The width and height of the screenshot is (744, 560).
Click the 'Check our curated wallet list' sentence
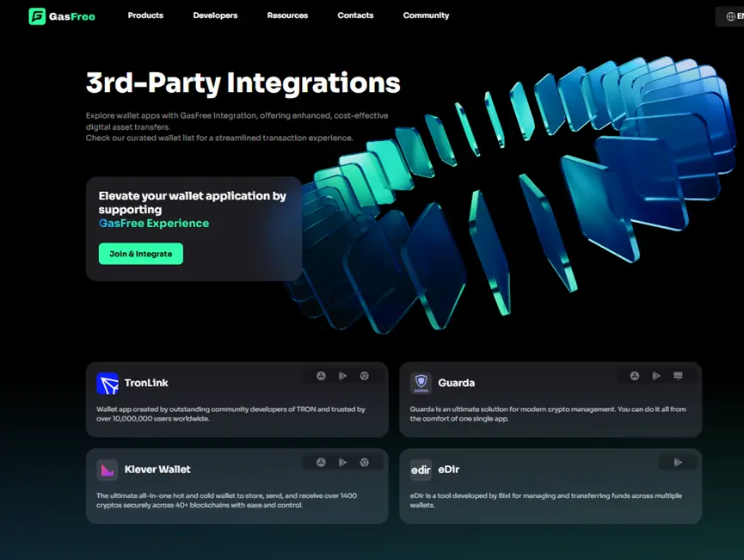click(x=219, y=138)
